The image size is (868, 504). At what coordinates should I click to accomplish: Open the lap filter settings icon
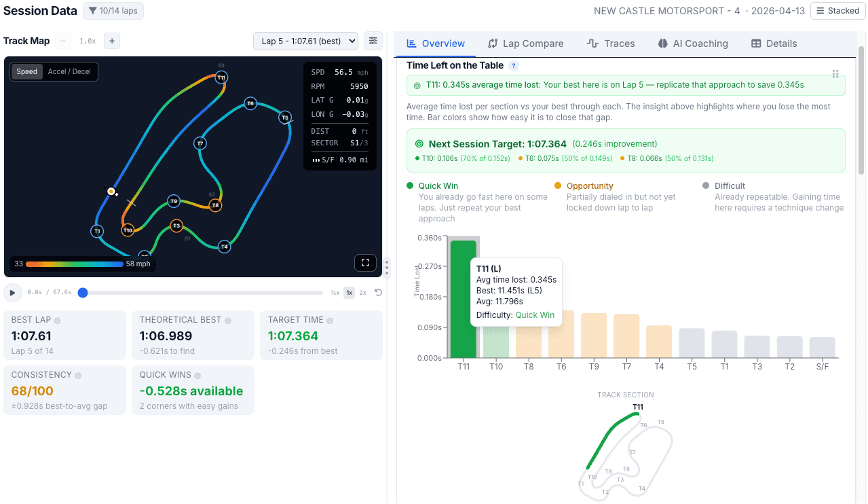tap(373, 41)
